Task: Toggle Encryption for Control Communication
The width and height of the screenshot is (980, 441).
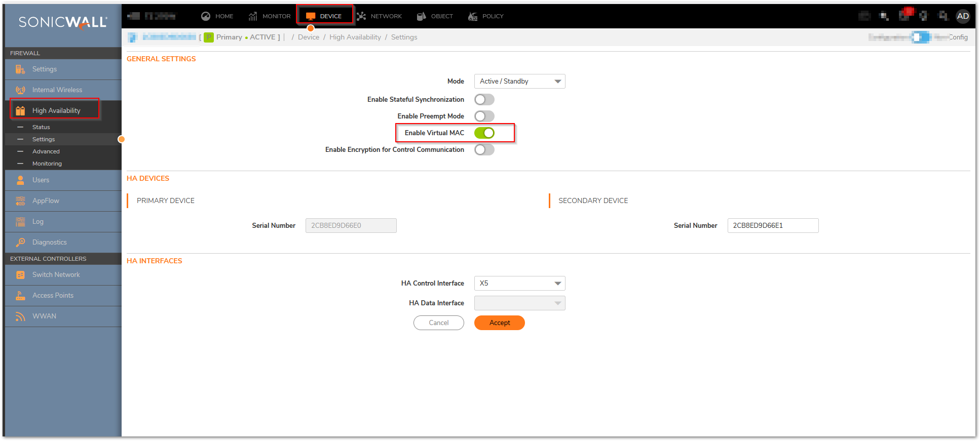Action: (x=484, y=150)
